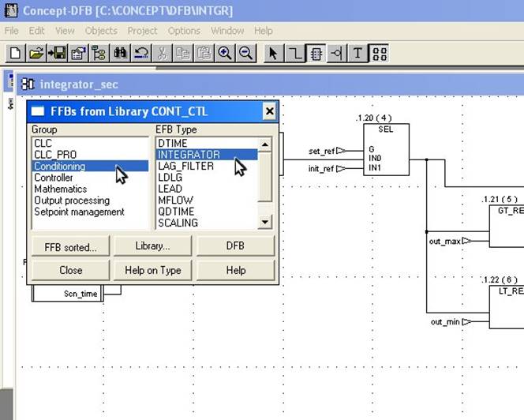Viewport: 524px width, 420px height.
Task: Open the File menu
Action: [12, 31]
